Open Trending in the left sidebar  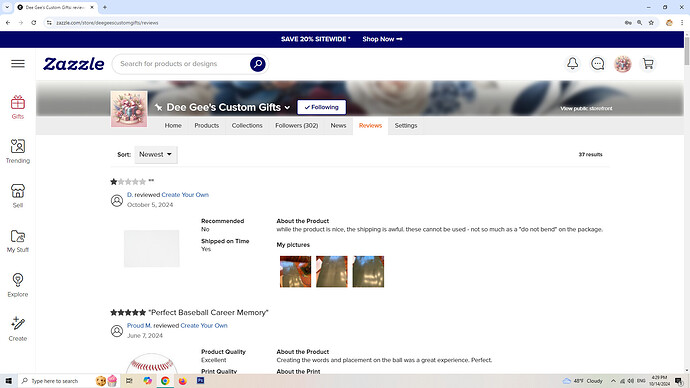tap(18, 151)
